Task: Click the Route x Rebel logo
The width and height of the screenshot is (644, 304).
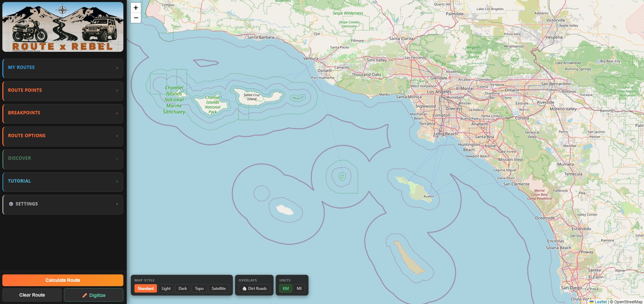Action: (63, 27)
